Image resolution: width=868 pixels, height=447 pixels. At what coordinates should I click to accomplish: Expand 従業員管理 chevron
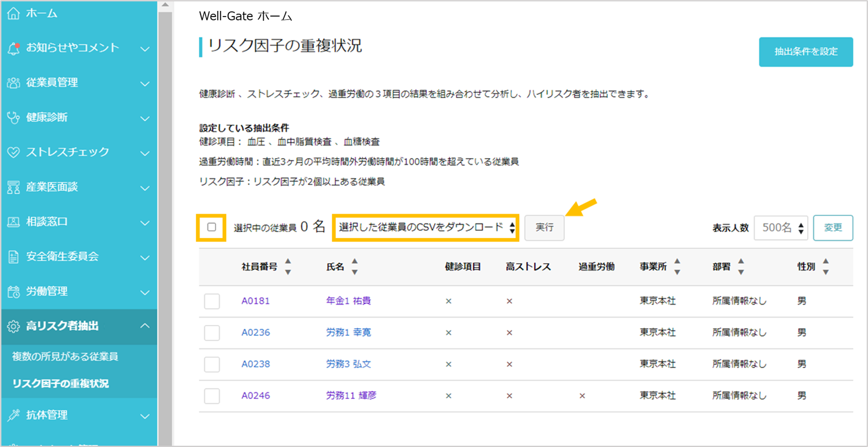click(x=145, y=84)
